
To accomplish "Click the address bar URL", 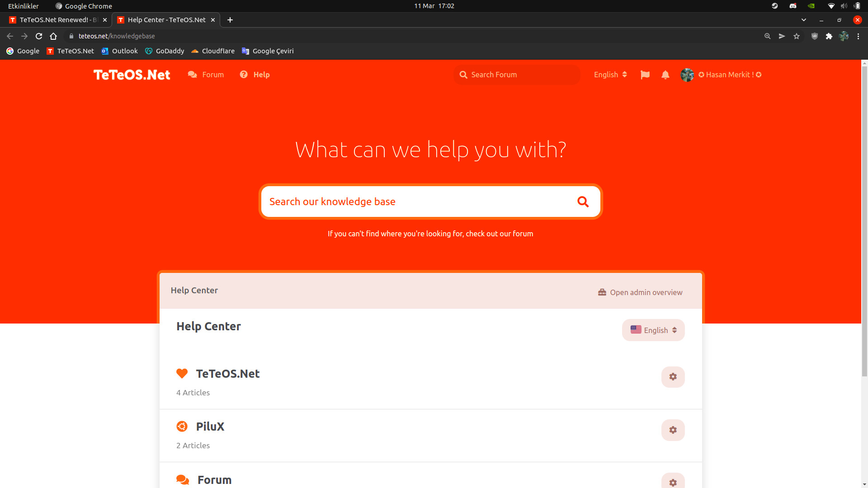I will click(x=117, y=36).
